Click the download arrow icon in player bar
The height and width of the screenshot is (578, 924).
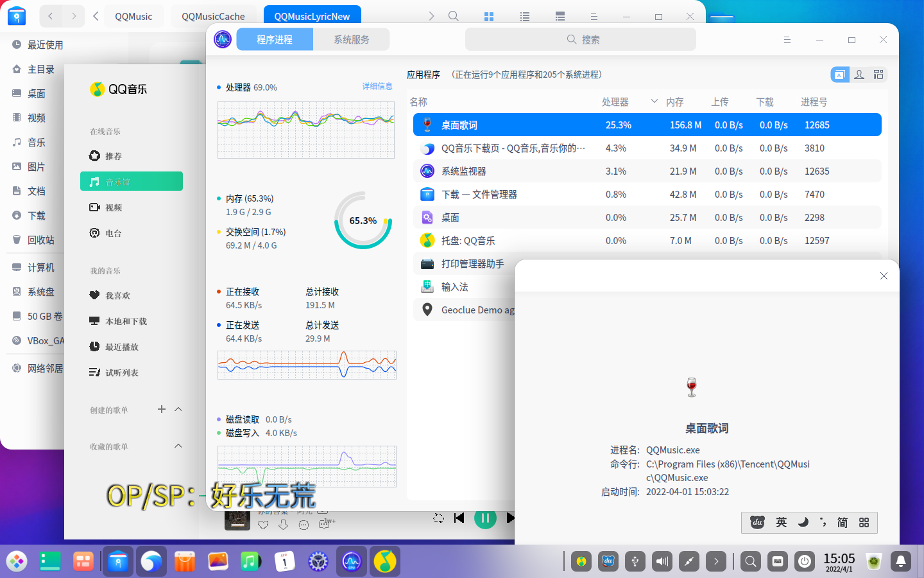click(284, 525)
